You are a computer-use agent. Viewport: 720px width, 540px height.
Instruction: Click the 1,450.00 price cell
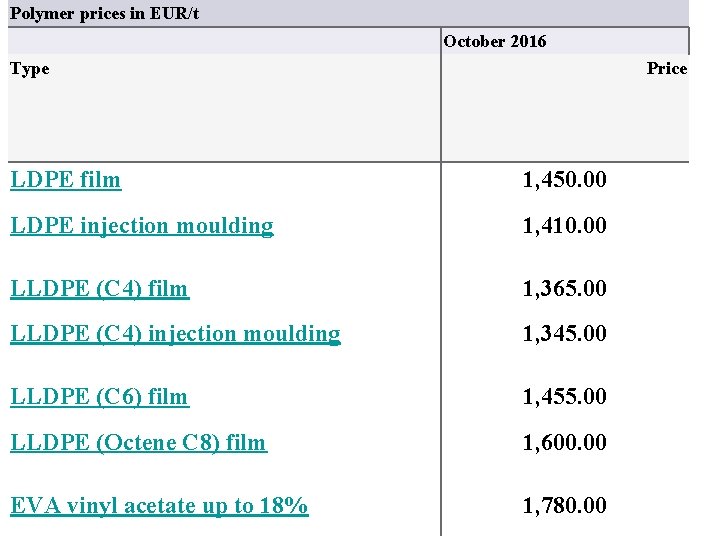click(x=564, y=181)
